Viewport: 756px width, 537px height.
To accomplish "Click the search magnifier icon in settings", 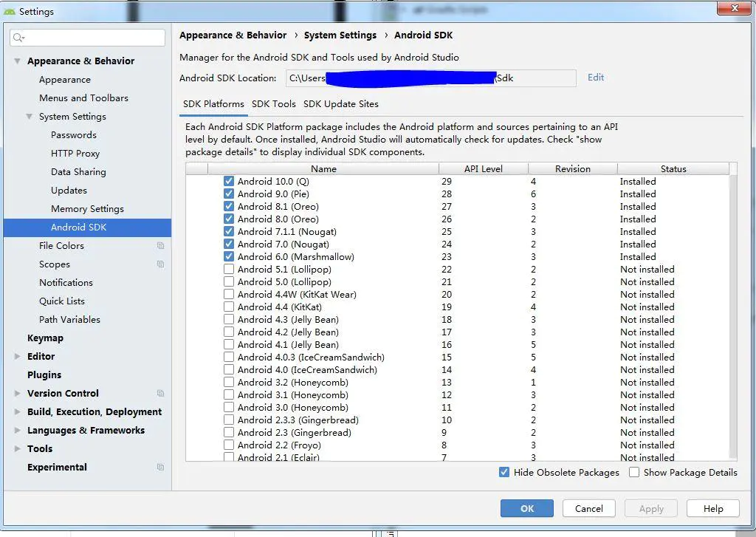I will click(18, 37).
